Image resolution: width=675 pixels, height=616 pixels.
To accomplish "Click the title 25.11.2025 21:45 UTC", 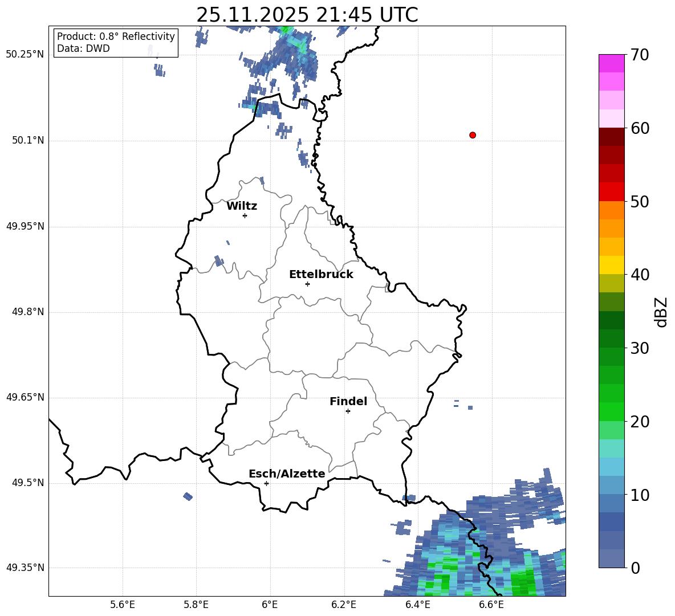I will (x=307, y=15).
